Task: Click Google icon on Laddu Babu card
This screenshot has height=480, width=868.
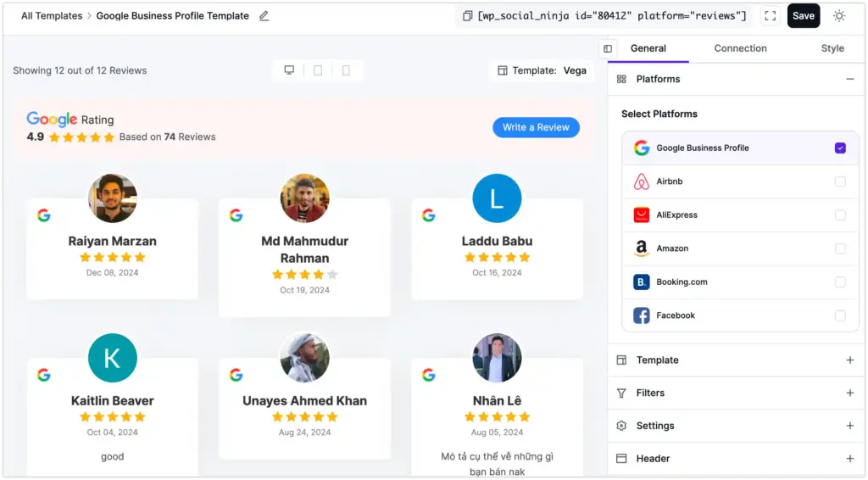Action: [428, 215]
